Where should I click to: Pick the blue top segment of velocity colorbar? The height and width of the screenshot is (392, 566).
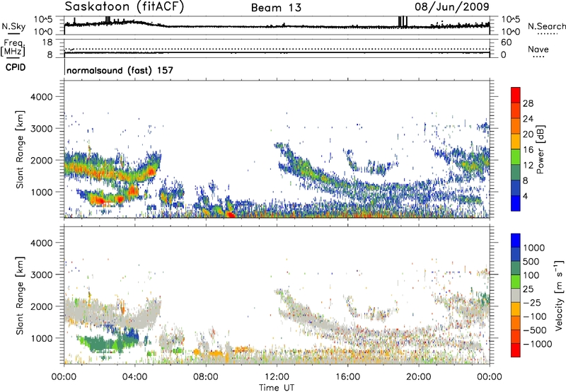click(x=516, y=241)
